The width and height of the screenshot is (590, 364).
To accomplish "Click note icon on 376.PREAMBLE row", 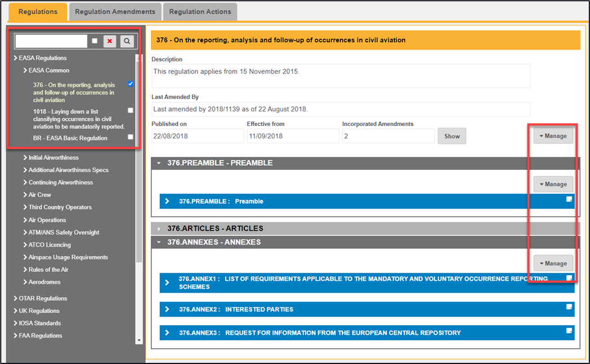I will (x=569, y=199).
